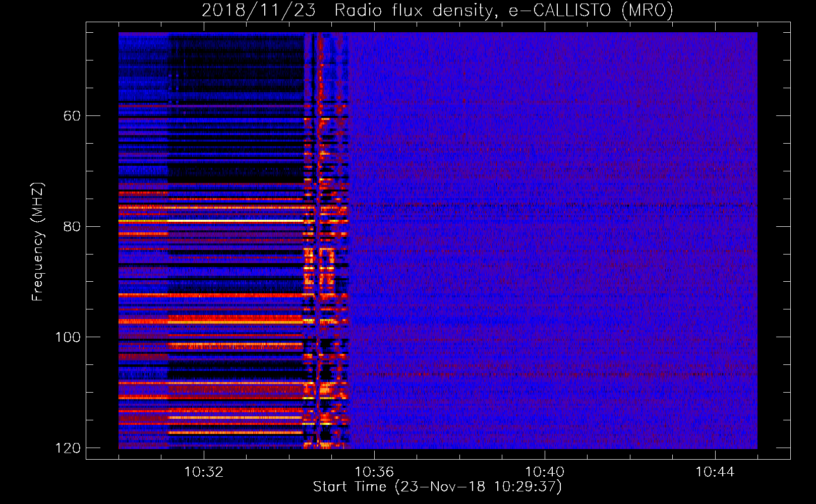
Task: Click the 10:40 time tick label
Action: point(545,472)
